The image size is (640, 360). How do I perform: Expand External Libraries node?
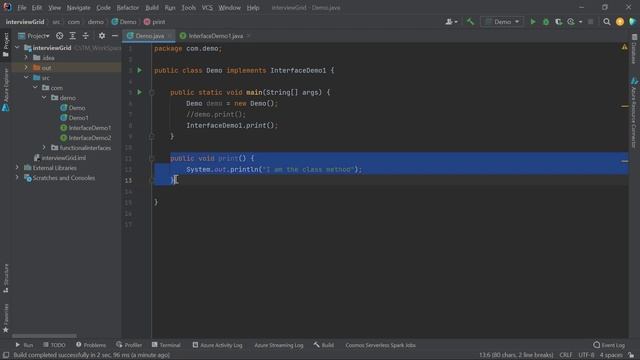17,168
